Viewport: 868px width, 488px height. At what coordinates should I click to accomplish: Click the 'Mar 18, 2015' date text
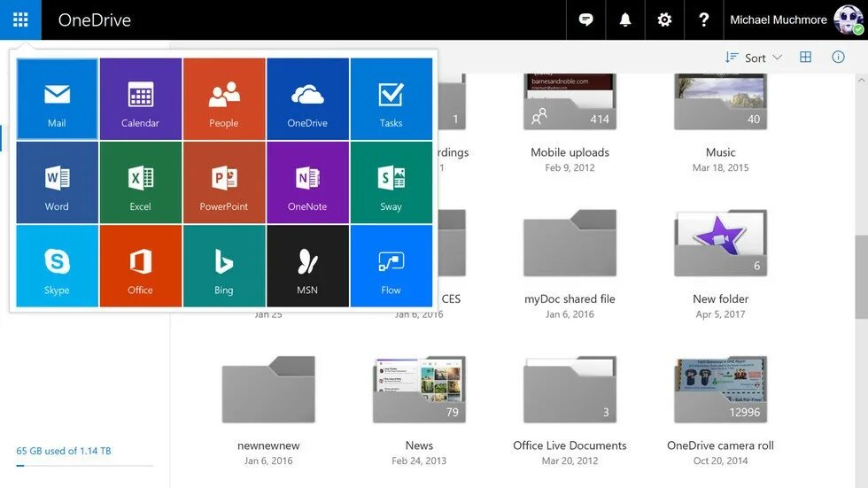720,167
